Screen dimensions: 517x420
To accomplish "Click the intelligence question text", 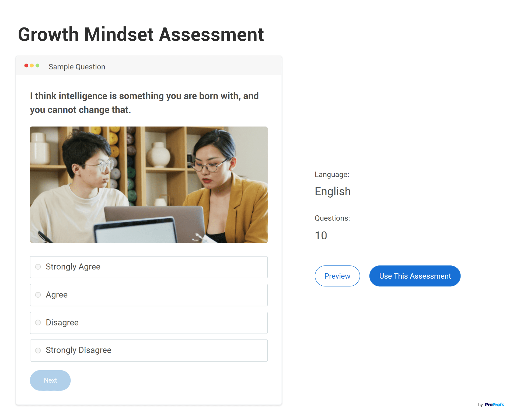I will point(144,103).
